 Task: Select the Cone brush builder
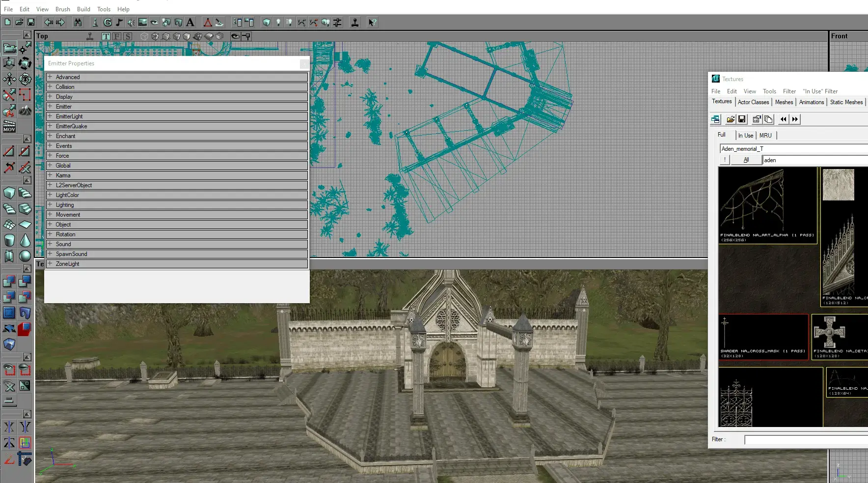point(25,240)
